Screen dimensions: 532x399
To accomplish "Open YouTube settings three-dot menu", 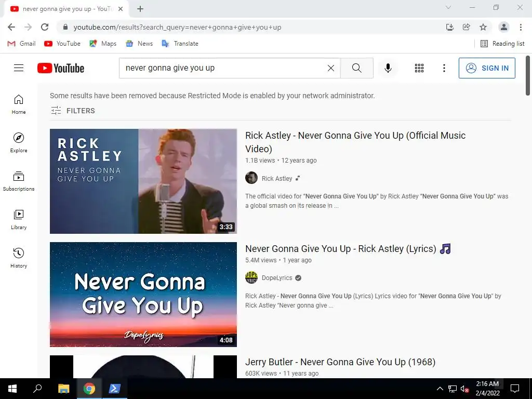I will click(x=444, y=68).
